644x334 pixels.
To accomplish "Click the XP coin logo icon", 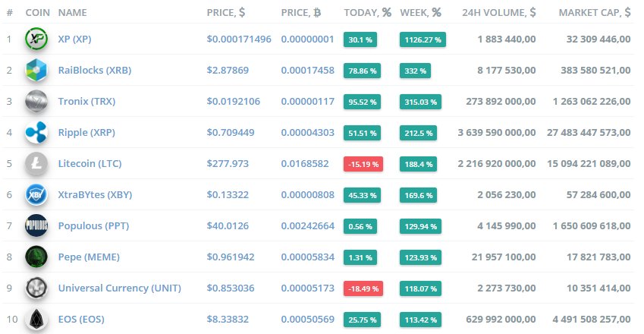I will [36, 39].
